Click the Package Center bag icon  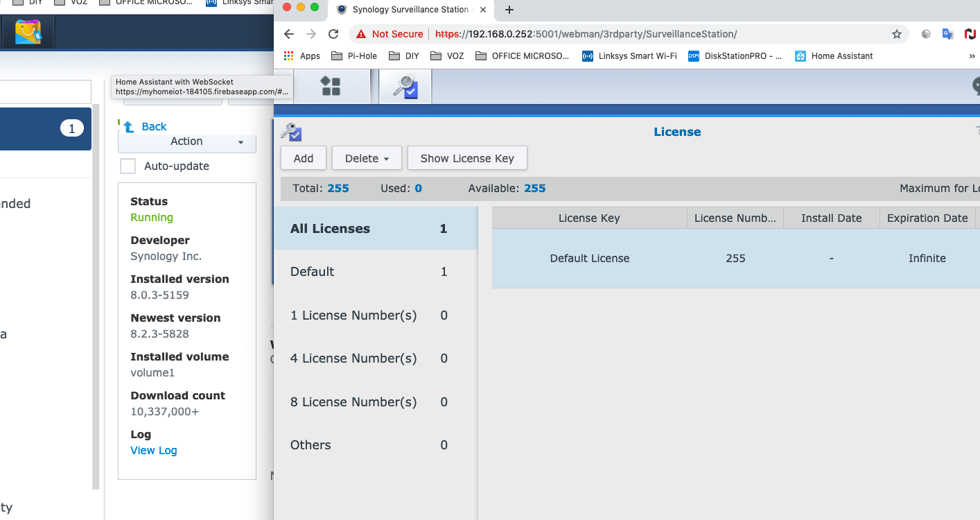tap(28, 31)
